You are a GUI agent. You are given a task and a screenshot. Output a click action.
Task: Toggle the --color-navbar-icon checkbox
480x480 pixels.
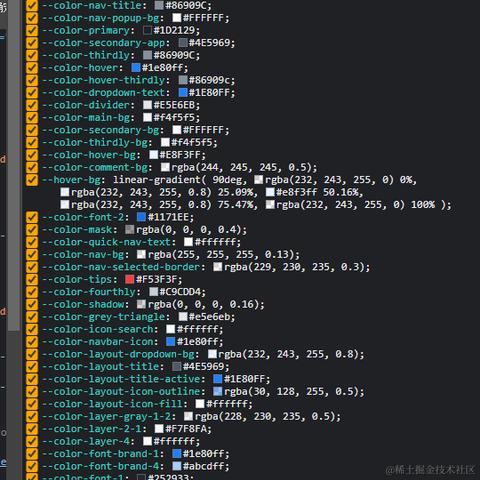32,342
